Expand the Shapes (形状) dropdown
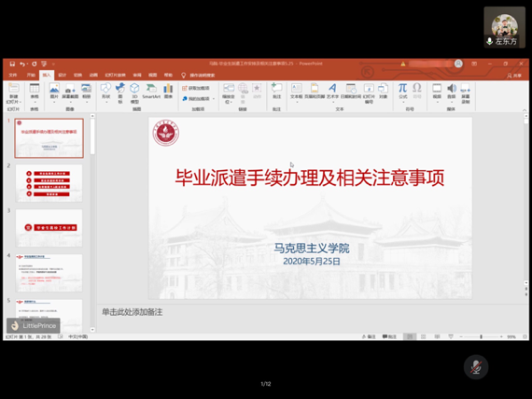 pyautogui.click(x=105, y=93)
